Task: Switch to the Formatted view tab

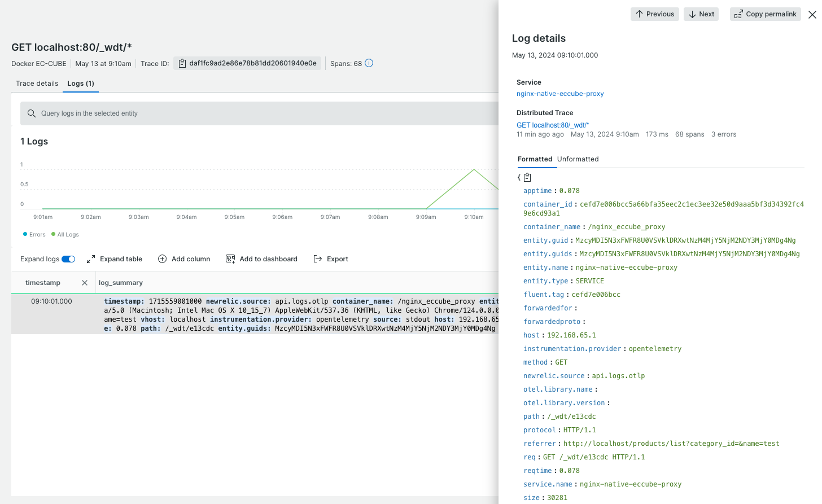Action: pyautogui.click(x=535, y=159)
